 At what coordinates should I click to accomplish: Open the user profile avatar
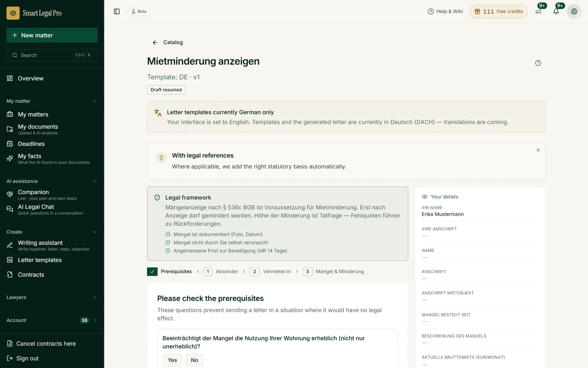click(x=574, y=11)
